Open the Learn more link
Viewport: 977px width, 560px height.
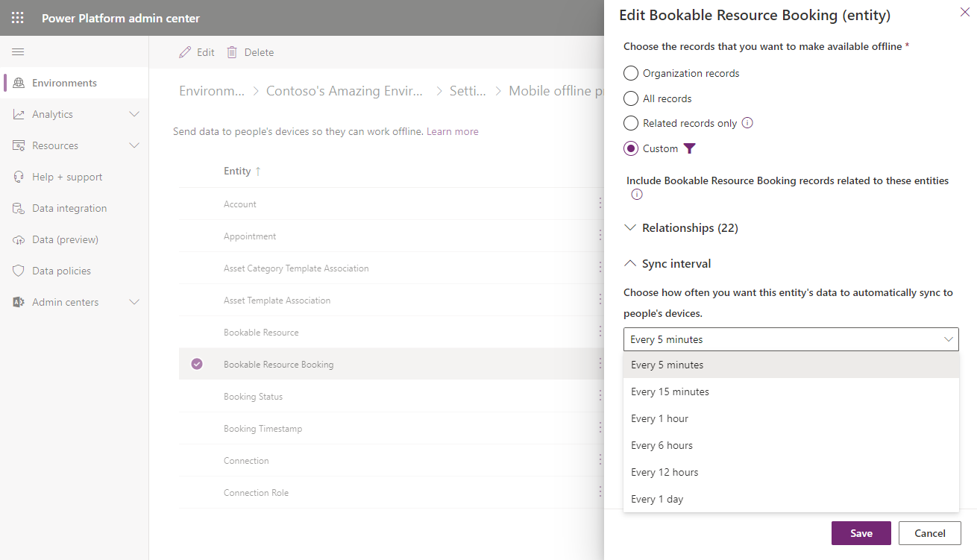(453, 131)
